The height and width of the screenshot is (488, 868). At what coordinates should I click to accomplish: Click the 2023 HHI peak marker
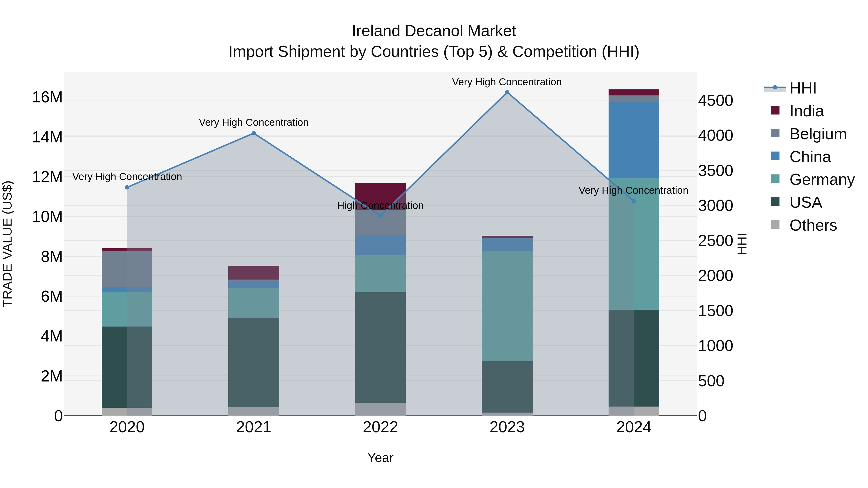click(507, 92)
